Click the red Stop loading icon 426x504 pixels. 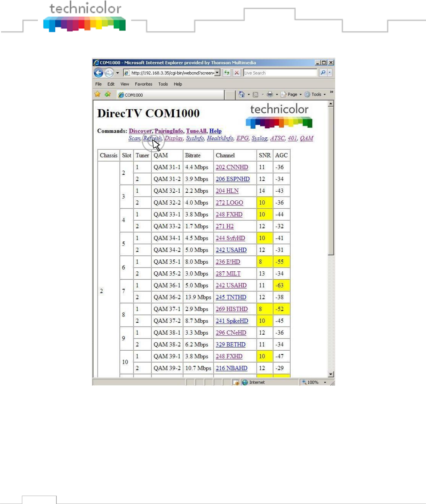(x=237, y=73)
